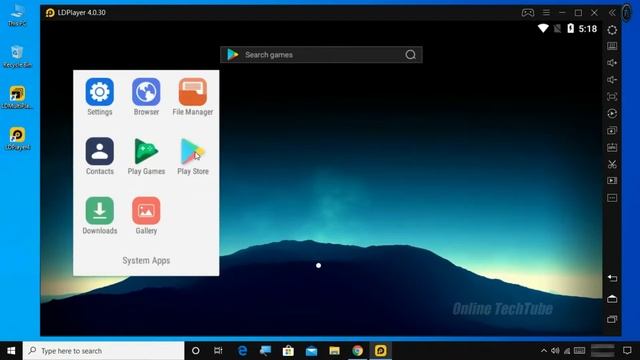Click the system tray speaker icon
This screenshot has height=360, width=640.
(x=555, y=351)
